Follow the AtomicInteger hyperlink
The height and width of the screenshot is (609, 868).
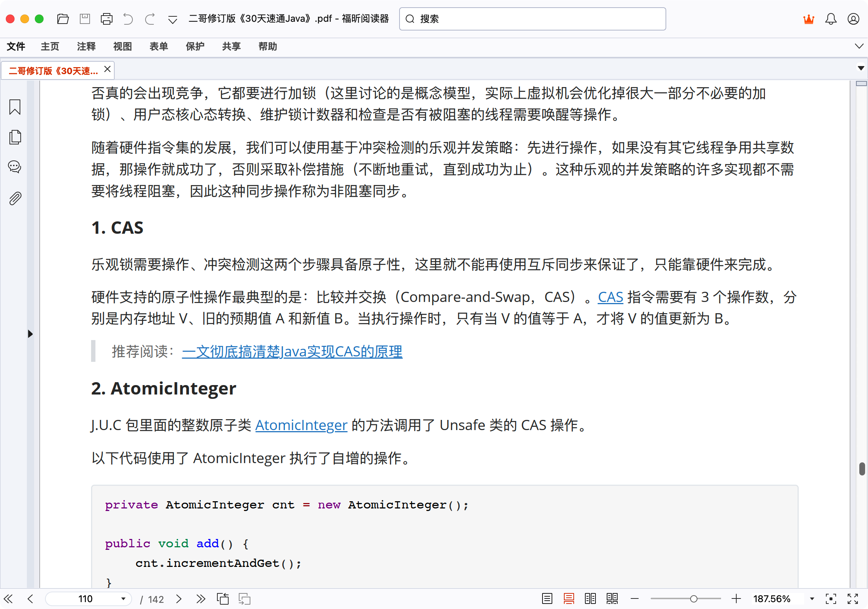300,425
